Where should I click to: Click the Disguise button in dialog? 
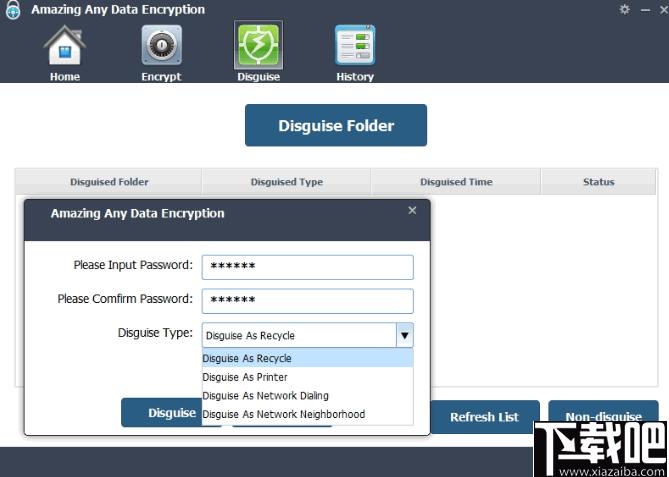click(x=162, y=413)
